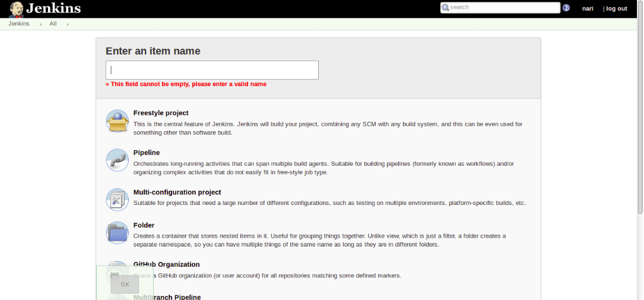Select the Freestyle project box icon

click(x=118, y=121)
